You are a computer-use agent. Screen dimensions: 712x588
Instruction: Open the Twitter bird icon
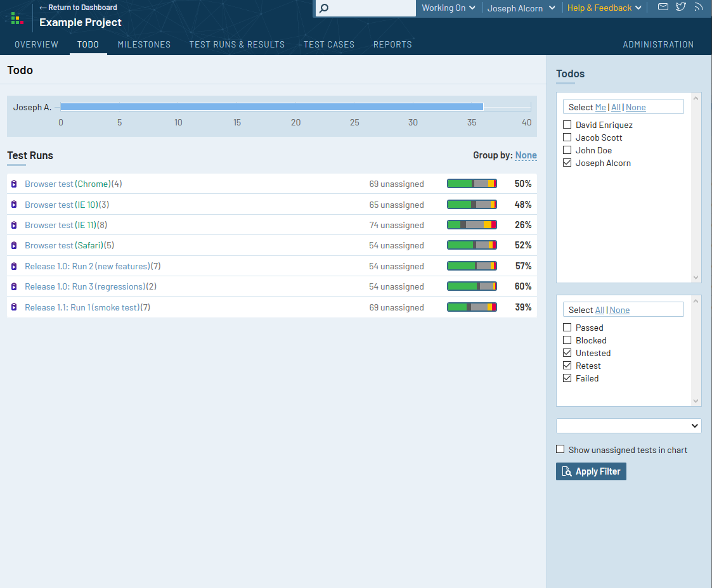(x=681, y=7)
